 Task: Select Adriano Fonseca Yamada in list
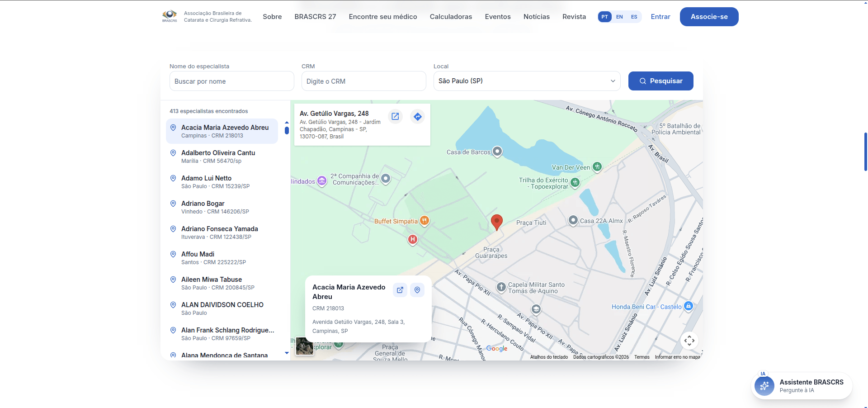(222, 232)
